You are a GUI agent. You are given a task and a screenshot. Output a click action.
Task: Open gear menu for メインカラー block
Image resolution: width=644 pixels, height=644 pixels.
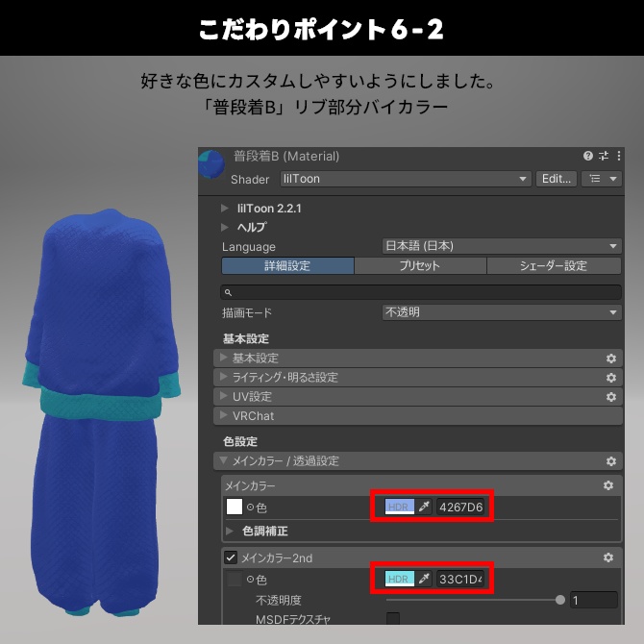[608, 485]
